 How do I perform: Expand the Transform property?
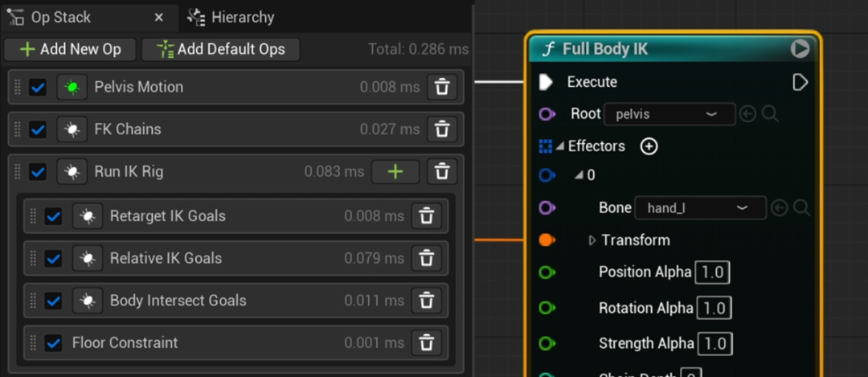point(592,240)
